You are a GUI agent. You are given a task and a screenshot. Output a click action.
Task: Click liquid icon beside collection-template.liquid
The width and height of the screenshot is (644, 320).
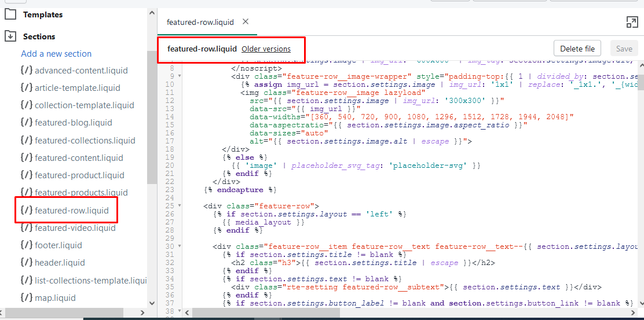click(x=26, y=105)
